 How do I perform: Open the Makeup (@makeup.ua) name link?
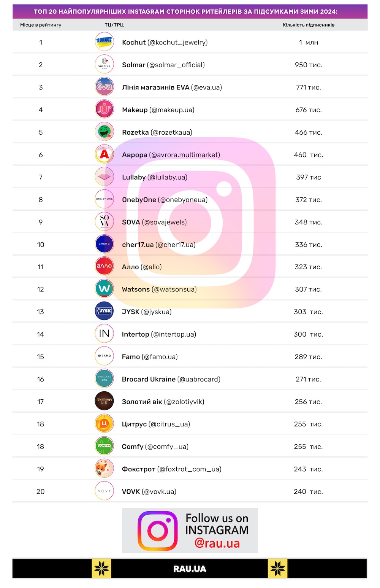click(158, 110)
